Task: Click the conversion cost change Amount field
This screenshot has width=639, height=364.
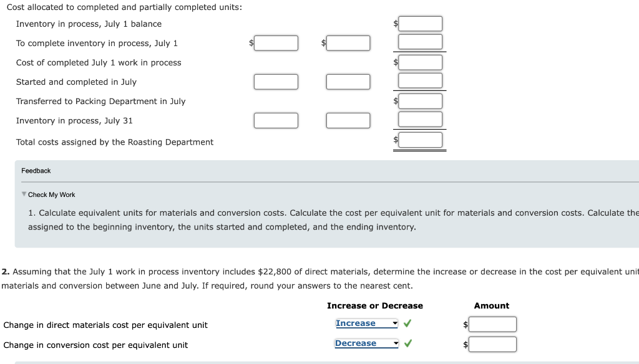Action: pyautogui.click(x=492, y=345)
